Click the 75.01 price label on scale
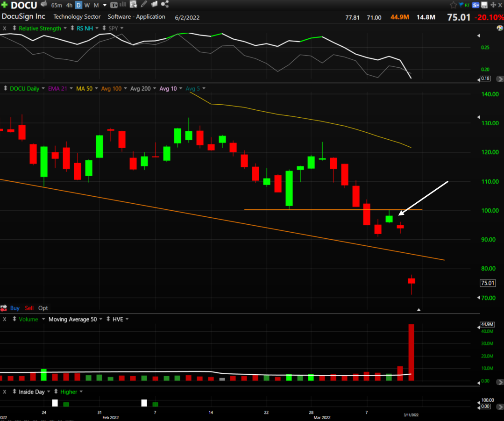The height and width of the screenshot is (421, 504). pyautogui.click(x=488, y=283)
